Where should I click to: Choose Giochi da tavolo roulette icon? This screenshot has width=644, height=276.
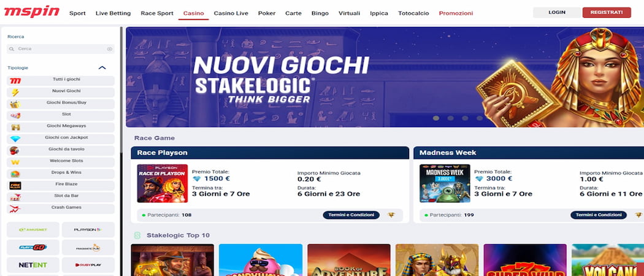coord(15,151)
